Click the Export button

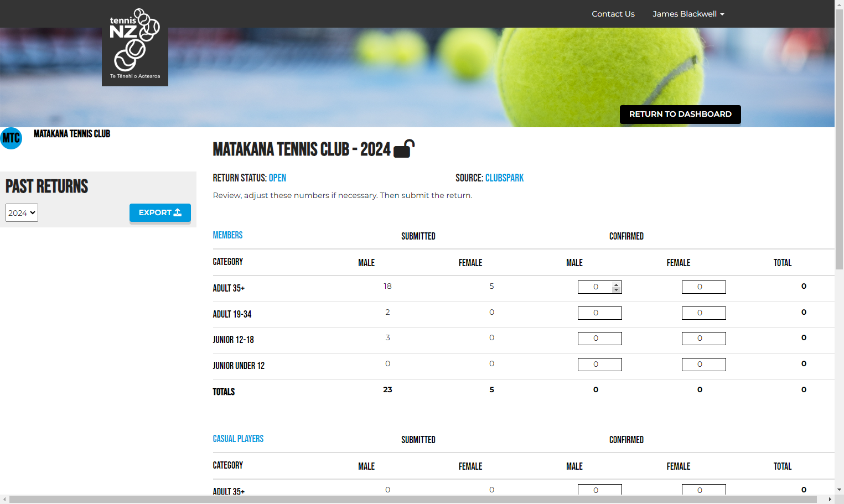(160, 212)
